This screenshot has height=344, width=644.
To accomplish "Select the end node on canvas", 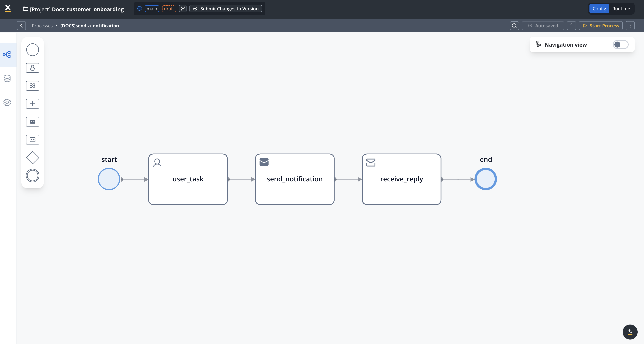I will pyautogui.click(x=486, y=179).
